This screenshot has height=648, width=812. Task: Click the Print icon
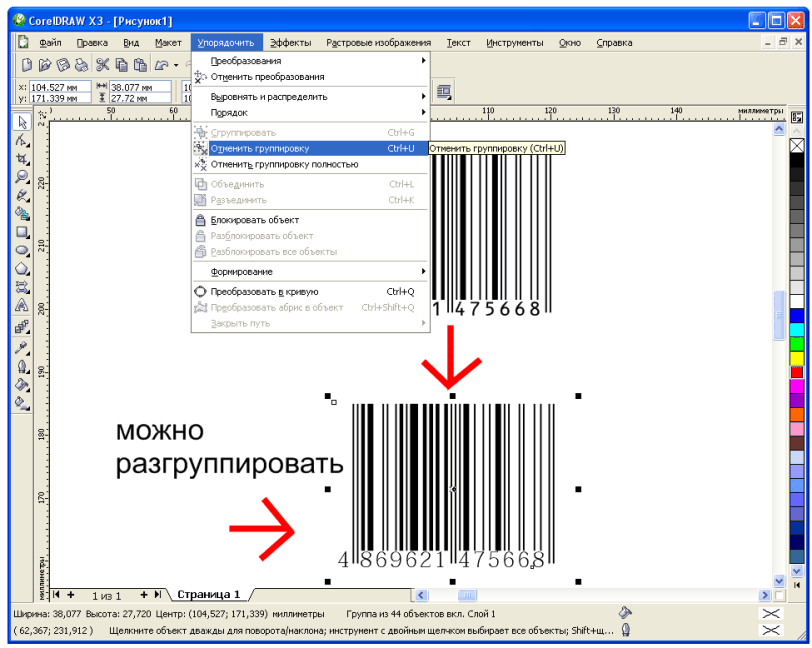[x=81, y=65]
